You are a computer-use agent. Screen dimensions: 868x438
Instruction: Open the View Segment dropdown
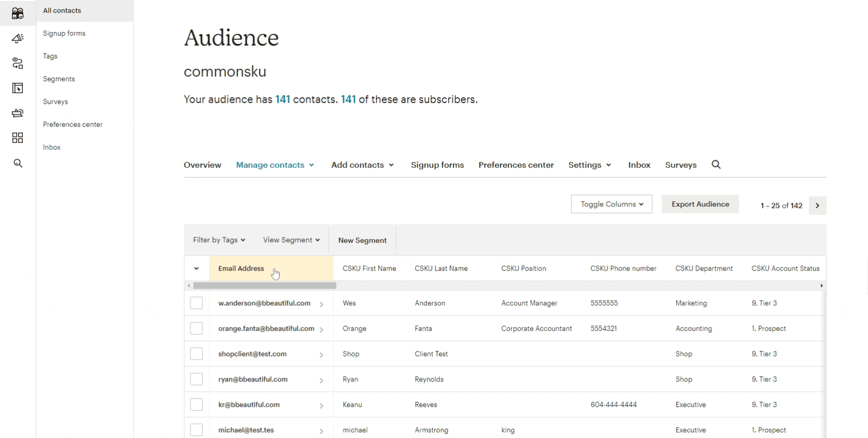[x=292, y=240]
